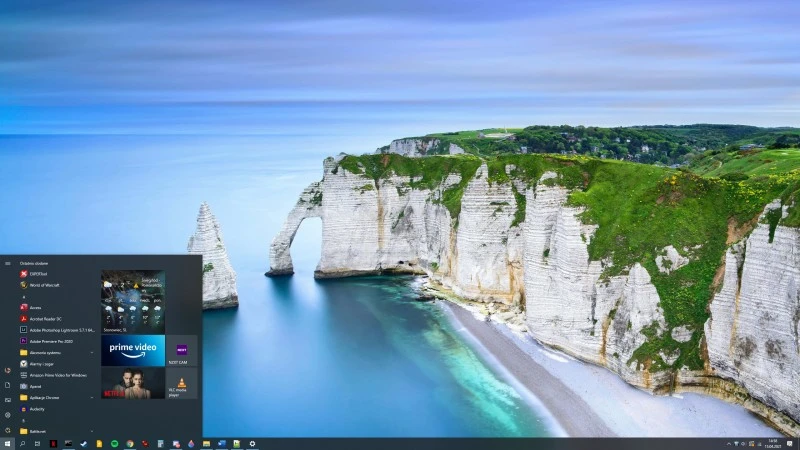The width and height of the screenshot is (800, 450).
Task: Open the terminal window icon on taskbar
Action: tap(68, 444)
